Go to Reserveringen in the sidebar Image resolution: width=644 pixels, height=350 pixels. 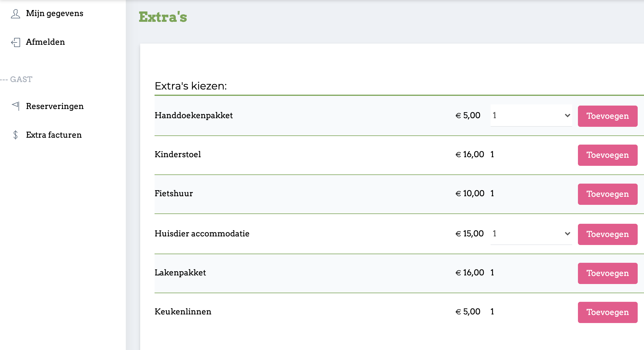coord(55,106)
